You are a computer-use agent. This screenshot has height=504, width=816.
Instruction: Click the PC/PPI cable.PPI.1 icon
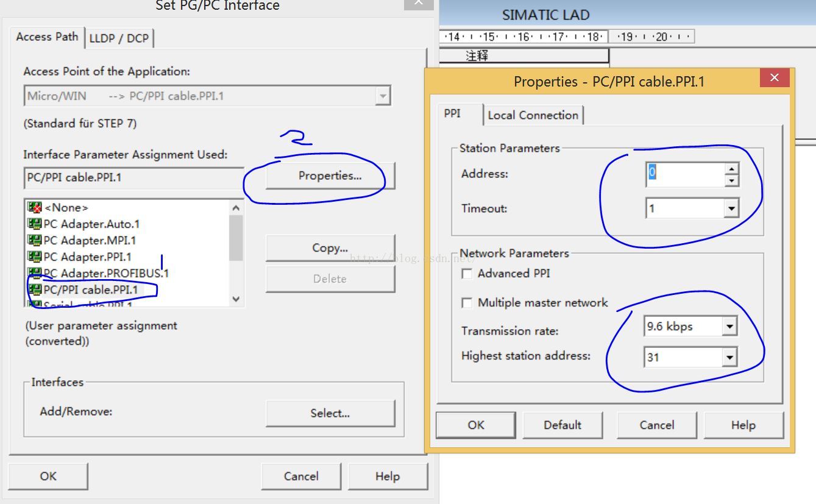tap(34, 289)
